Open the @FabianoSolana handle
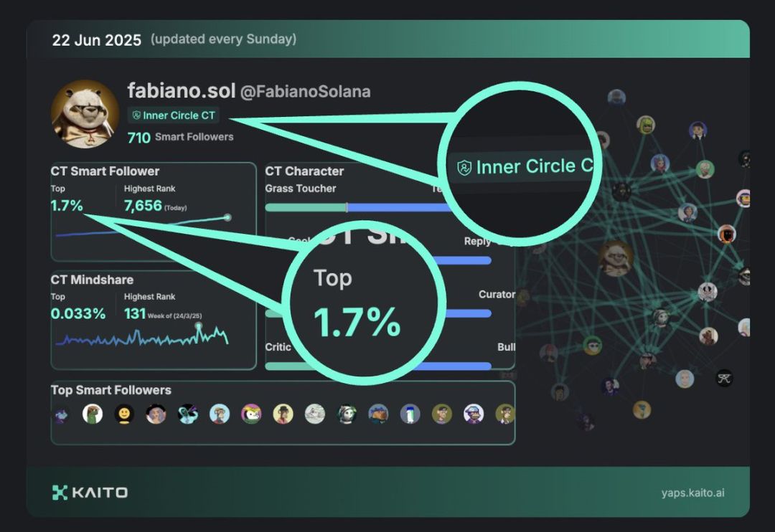This screenshot has width=775, height=532. 305,92
